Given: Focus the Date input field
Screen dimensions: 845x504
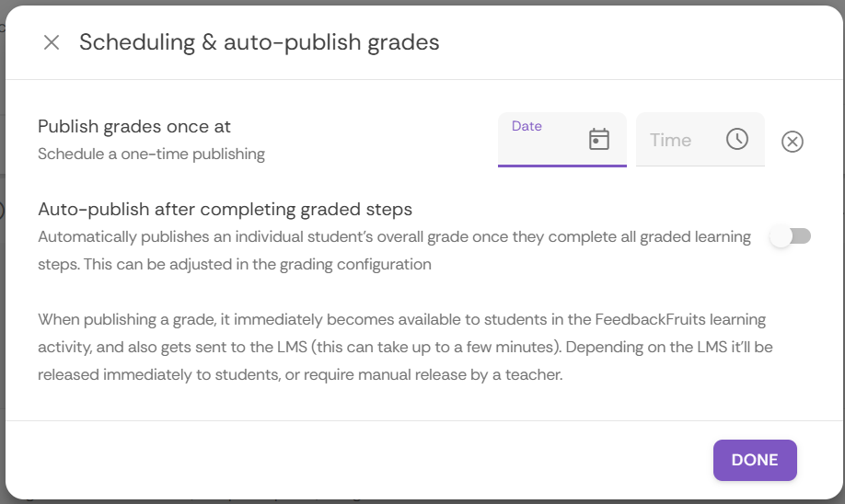Looking at the screenshot, I should [543, 145].
